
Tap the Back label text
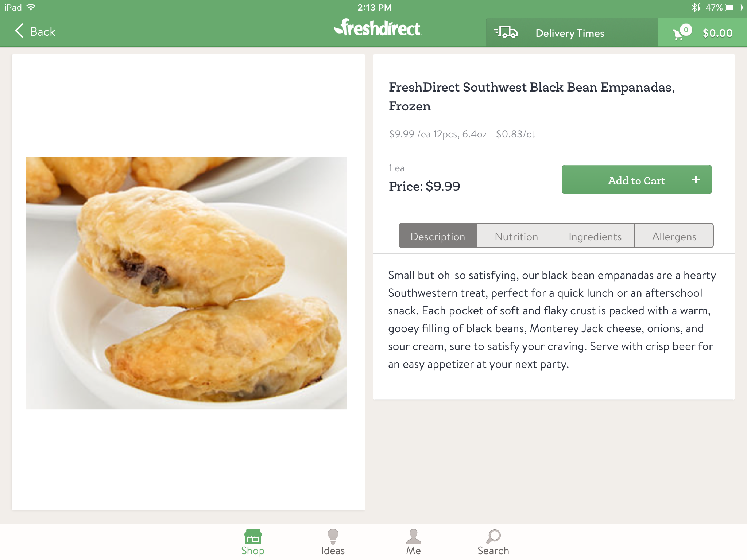pyautogui.click(x=43, y=32)
